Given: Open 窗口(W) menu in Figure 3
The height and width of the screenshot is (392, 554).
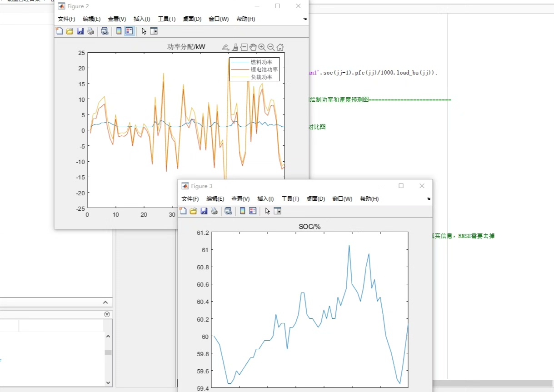Looking at the screenshot, I should 342,199.
